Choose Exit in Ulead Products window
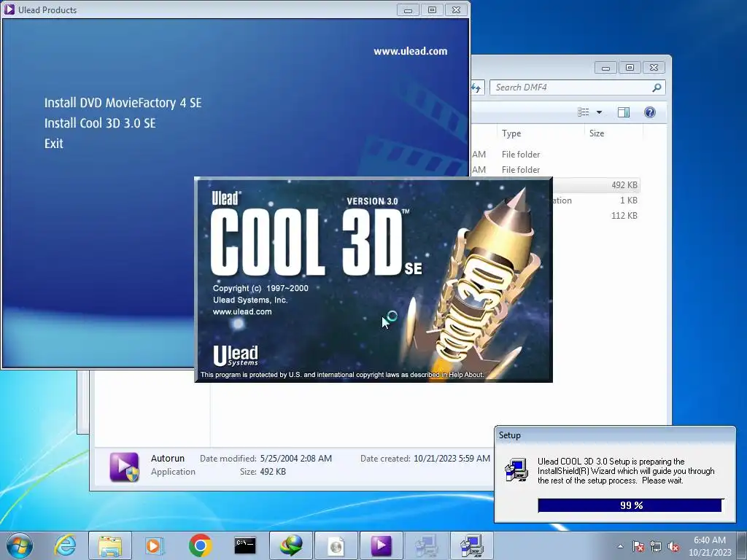The height and width of the screenshot is (560, 747). (x=54, y=144)
